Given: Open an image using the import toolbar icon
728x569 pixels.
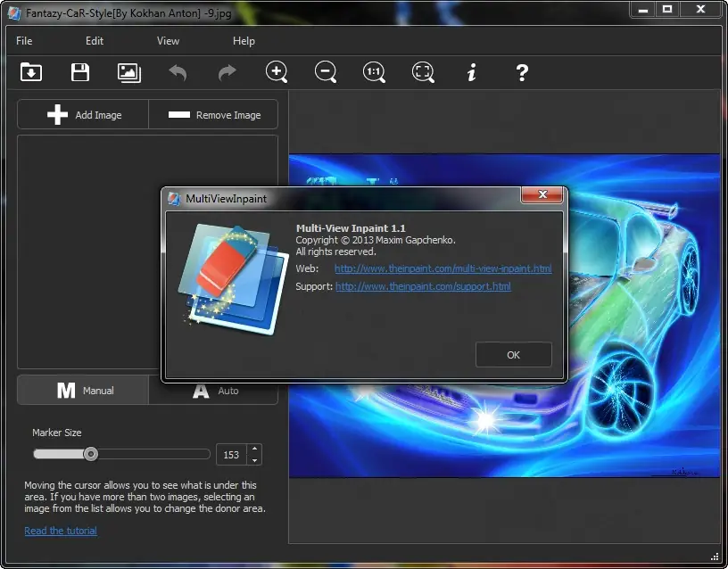Looking at the screenshot, I should point(30,72).
